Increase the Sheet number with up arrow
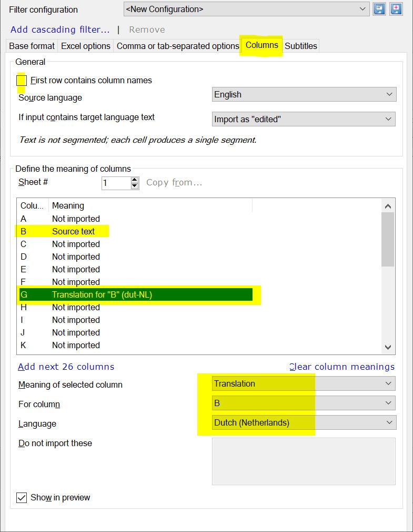This screenshot has height=532, width=413. pos(135,180)
